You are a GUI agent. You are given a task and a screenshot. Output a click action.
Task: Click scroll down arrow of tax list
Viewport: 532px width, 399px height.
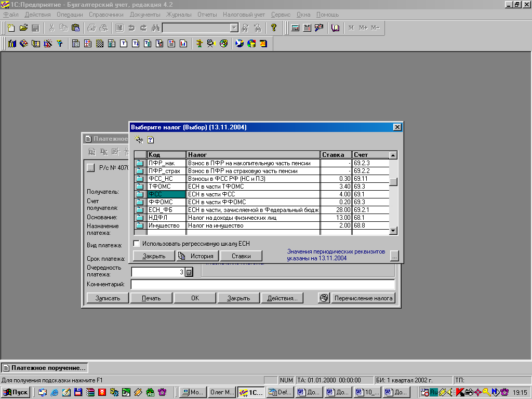(393, 231)
